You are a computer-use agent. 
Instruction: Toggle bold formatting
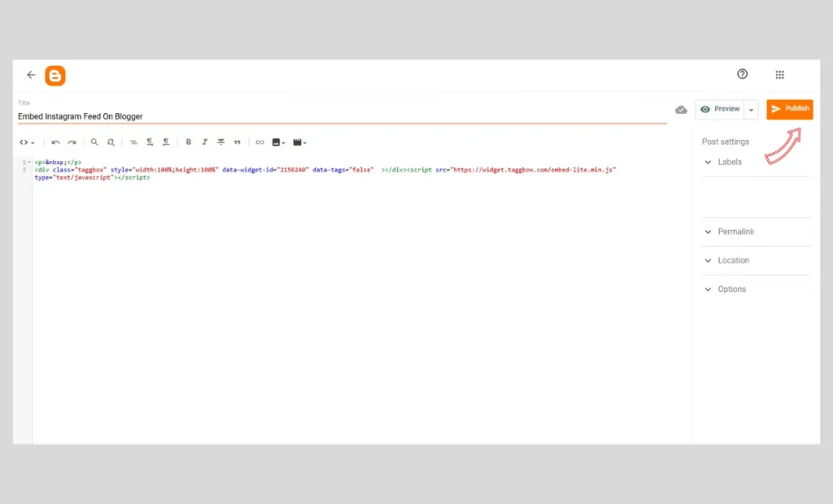coord(189,142)
